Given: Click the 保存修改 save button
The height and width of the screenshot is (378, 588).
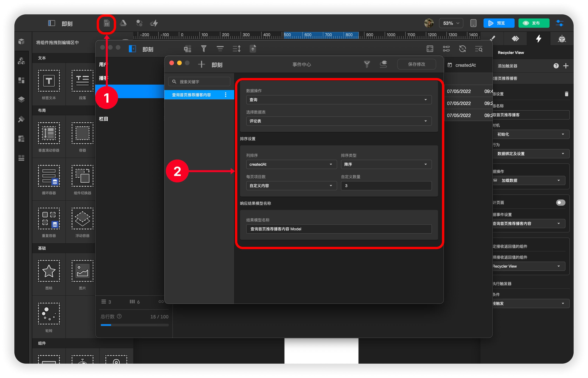Looking at the screenshot, I should click(416, 64).
